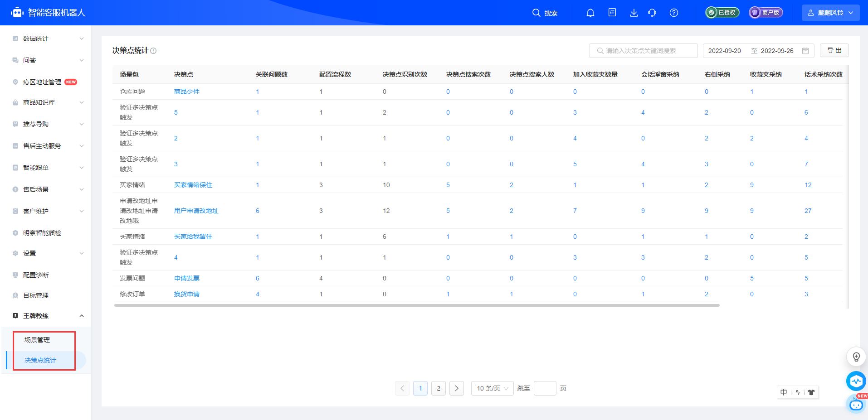
Task: Go to previous page arrow
Action: (402, 388)
